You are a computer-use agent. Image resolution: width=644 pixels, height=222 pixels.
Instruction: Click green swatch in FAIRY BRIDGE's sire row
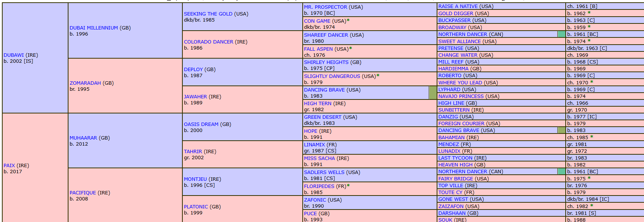point(562,172)
